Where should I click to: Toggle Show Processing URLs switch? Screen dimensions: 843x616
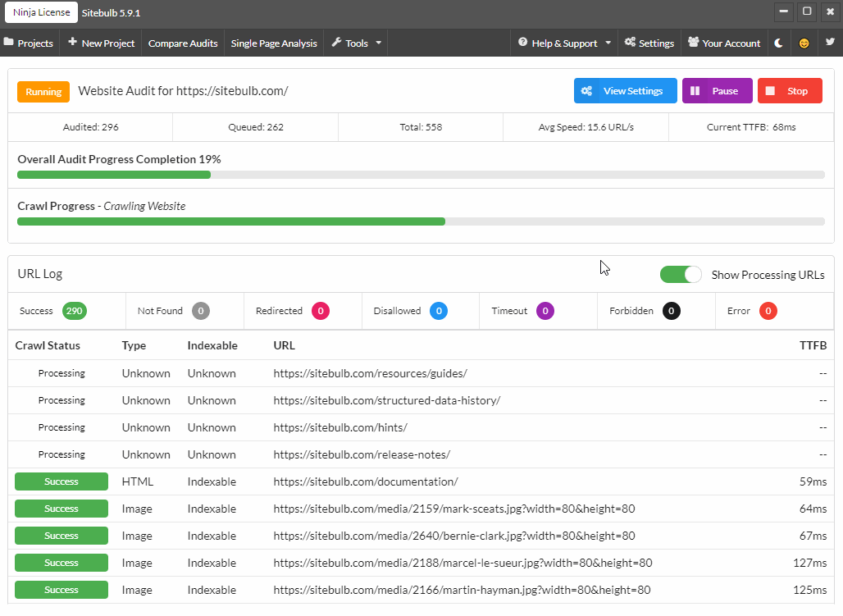tap(681, 275)
